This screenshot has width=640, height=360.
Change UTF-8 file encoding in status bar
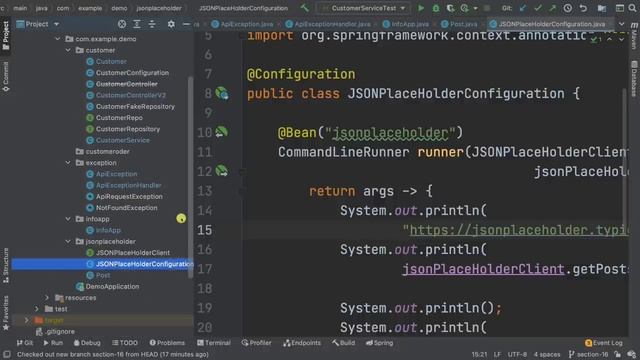[517, 354]
